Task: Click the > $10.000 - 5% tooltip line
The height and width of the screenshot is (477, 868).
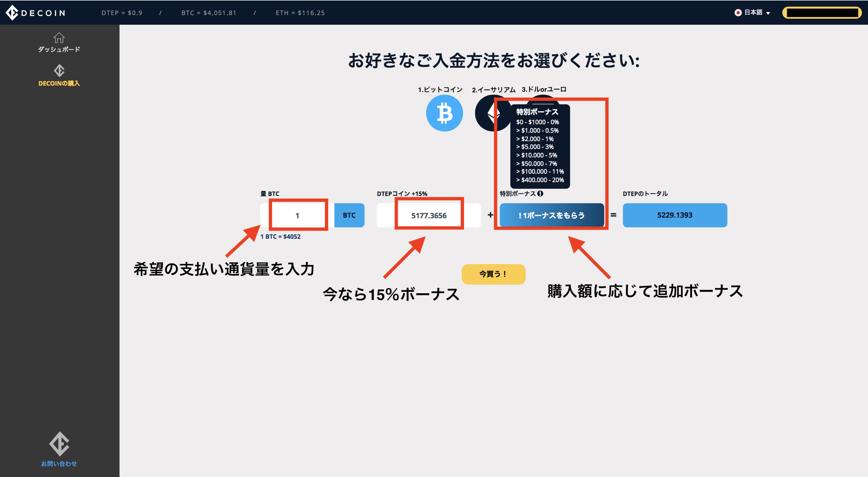Action: 536,155
